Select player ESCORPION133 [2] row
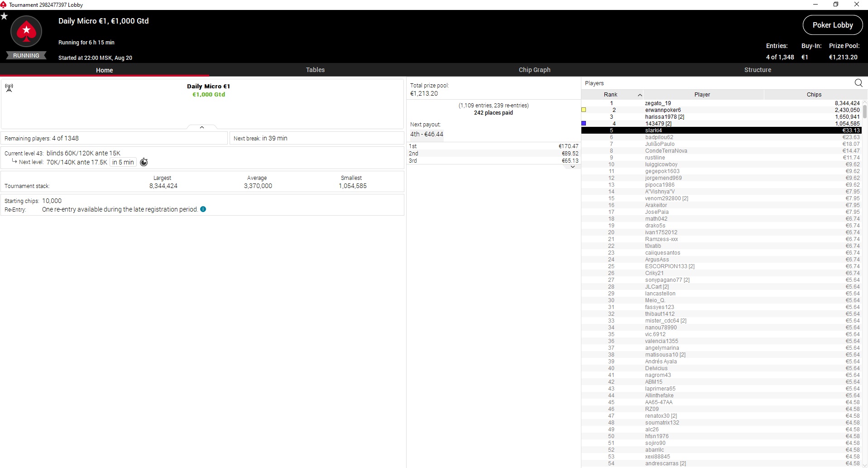Viewport: 868px width, 468px height. (x=721, y=266)
